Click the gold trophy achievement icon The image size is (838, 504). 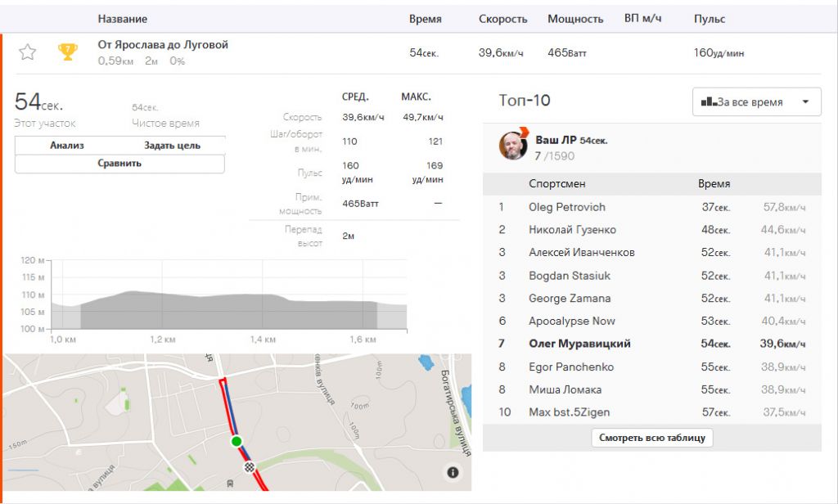[67, 52]
